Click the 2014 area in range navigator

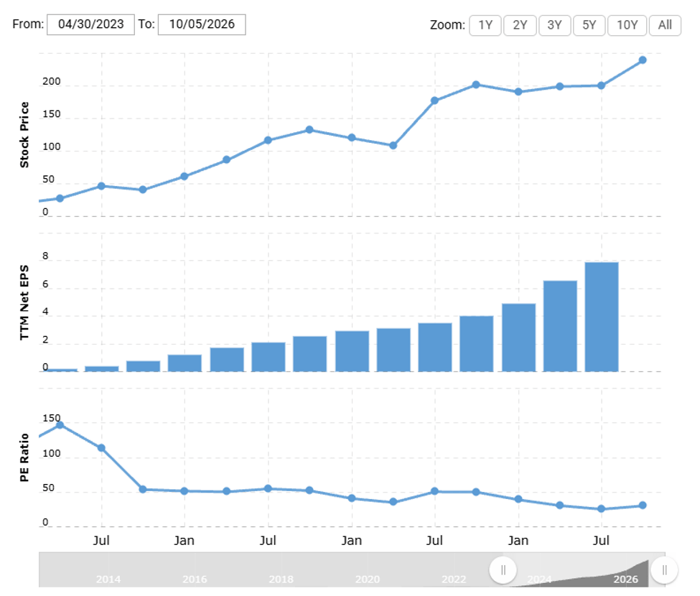click(108, 579)
